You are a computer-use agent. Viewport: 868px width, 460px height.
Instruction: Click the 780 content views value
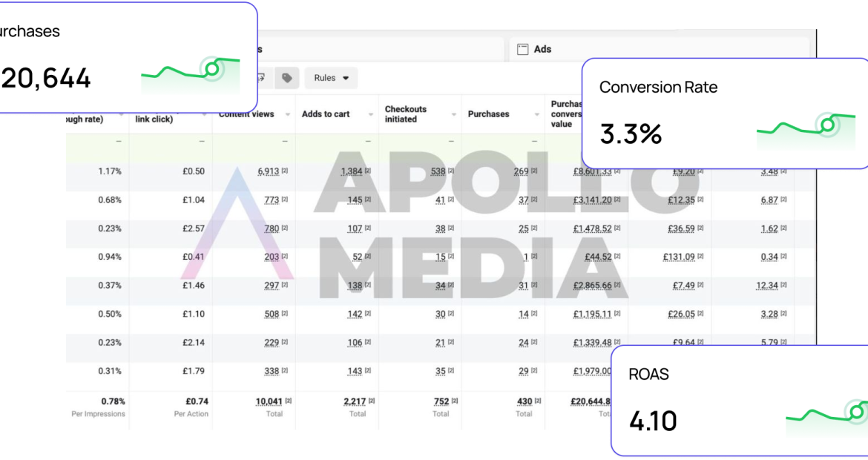[272, 229]
